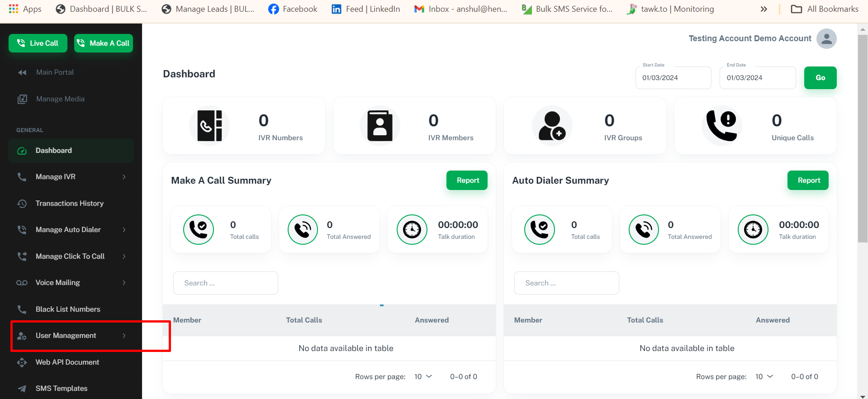Click Auto Dialer Total Answered icon
Image resolution: width=868 pixels, height=399 pixels.
point(644,230)
